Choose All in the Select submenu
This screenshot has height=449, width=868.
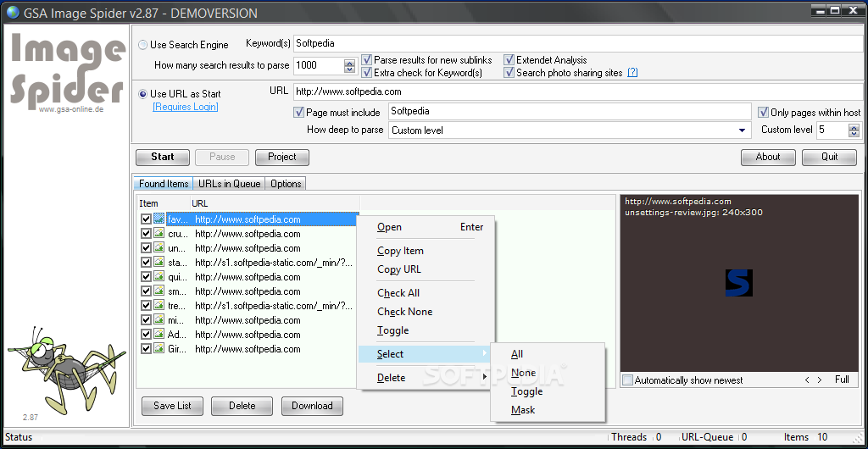548,354
